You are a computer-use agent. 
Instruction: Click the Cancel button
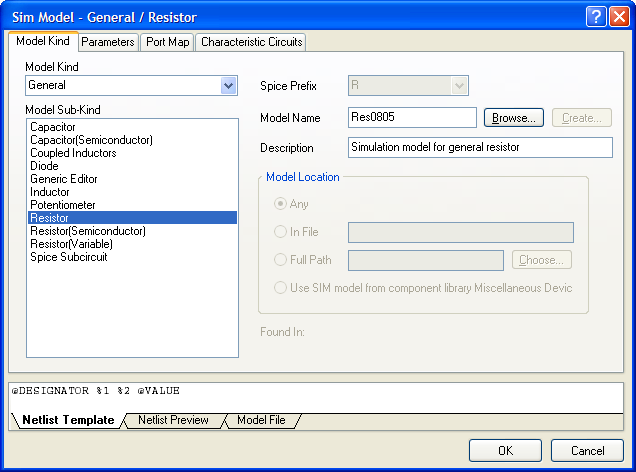(587, 450)
